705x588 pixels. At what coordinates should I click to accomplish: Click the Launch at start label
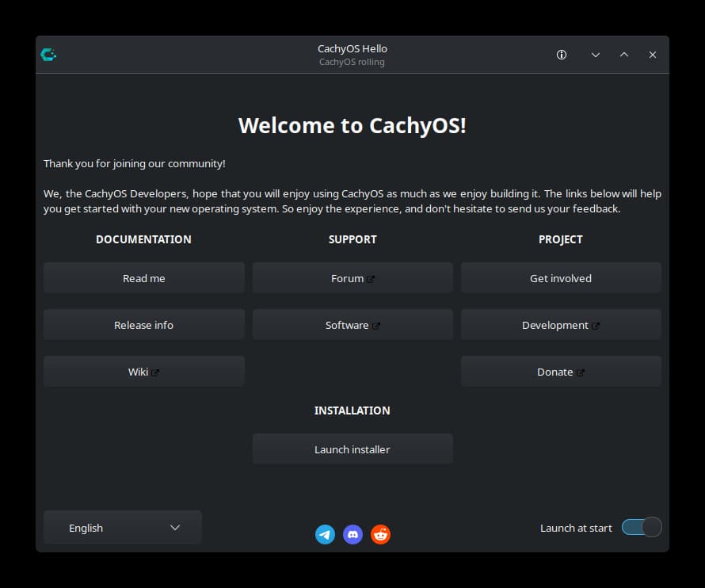[x=576, y=528]
